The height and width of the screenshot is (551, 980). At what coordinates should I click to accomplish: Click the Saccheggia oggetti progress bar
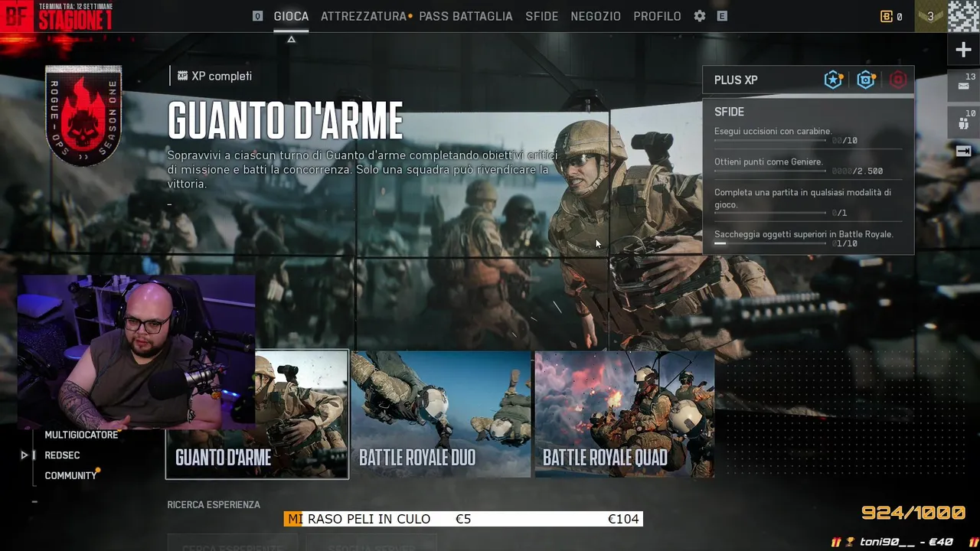point(770,243)
